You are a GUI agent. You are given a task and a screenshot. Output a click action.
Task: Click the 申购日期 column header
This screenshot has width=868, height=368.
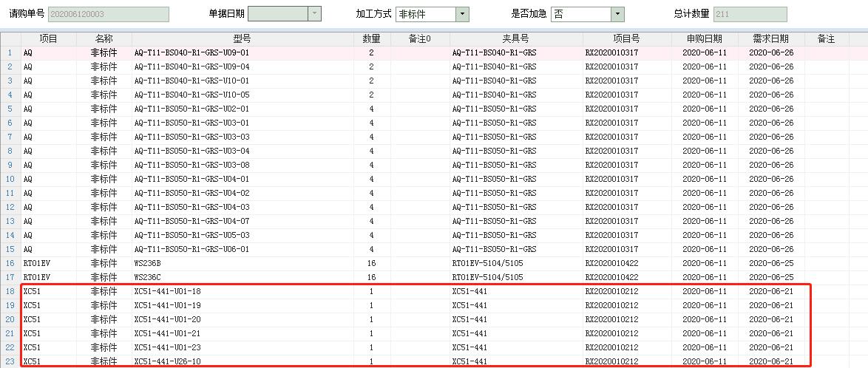pyautogui.click(x=704, y=39)
